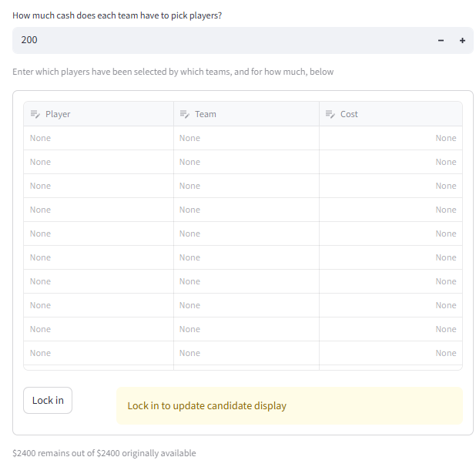Click the plus button to increase cash
The width and height of the screenshot is (476, 467).
pos(462,41)
